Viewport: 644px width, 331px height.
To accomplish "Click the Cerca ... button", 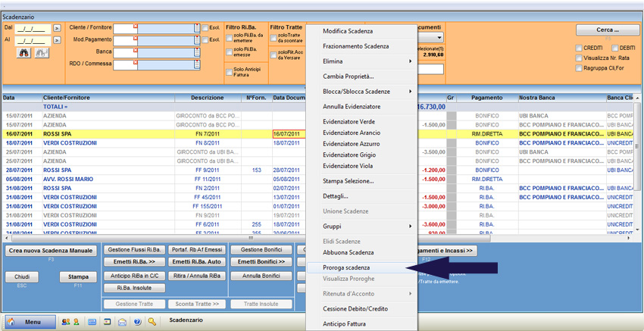I will click(x=607, y=30).
